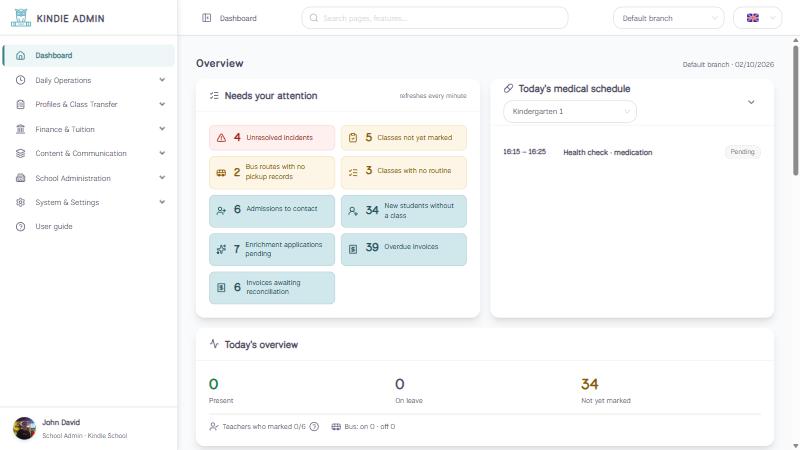Toggle the sidebar panel icon beside Dashboard
The height and width of the screenshot is (450, 800).
(x=207, y=18)
